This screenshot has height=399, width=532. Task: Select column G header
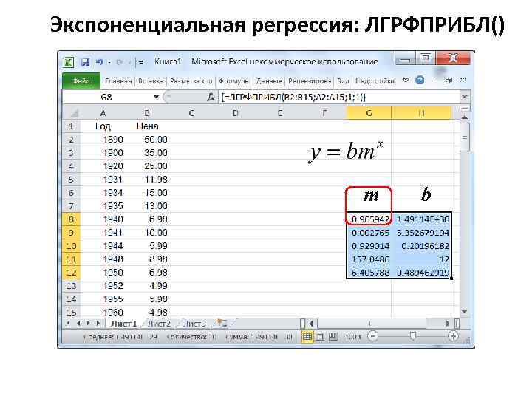pyautogui.click(x=369, y=113)
